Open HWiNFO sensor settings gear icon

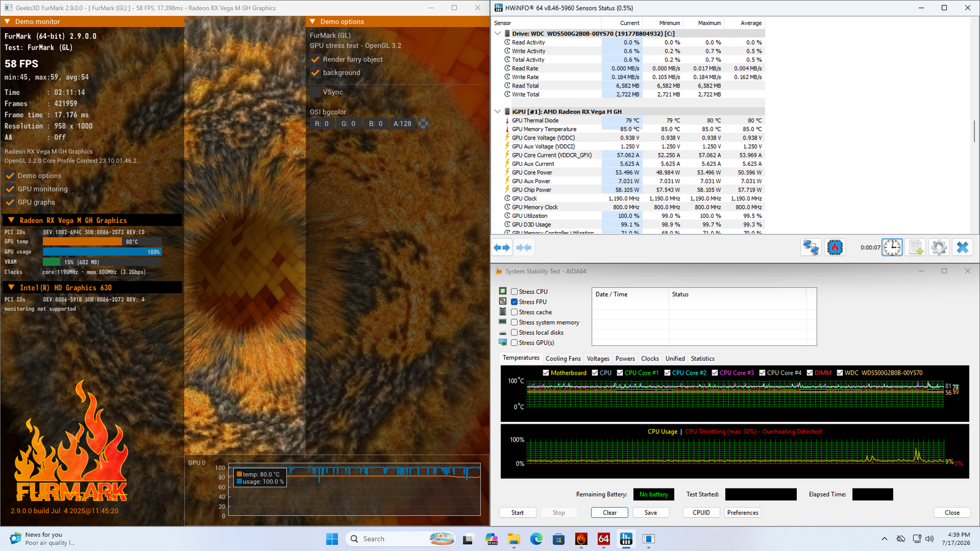click(939, 247)
